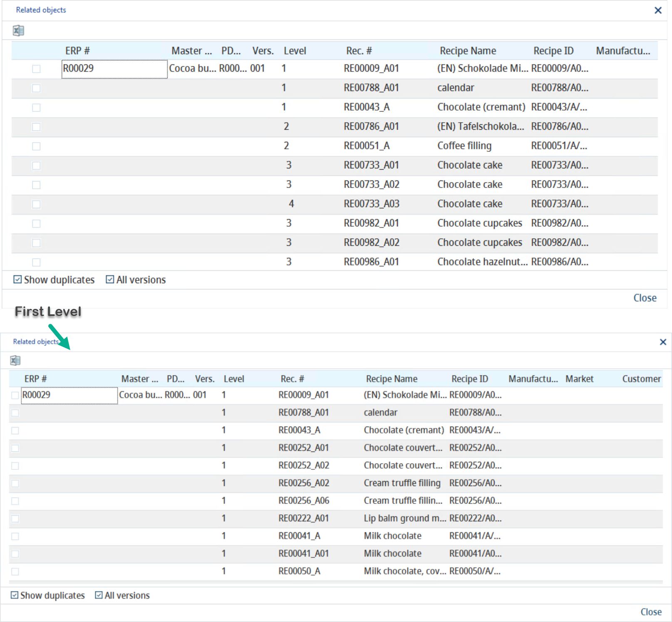The height and width of the screenshot is (622, 672).
Task: Close the lower Related objects dialog with X
Action: point(663,342)
